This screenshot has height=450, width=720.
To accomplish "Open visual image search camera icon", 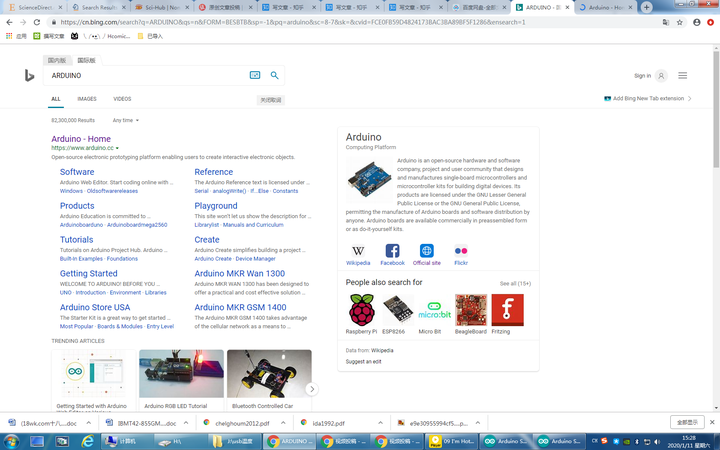I will pyautogui.click(x=255, y=75).
